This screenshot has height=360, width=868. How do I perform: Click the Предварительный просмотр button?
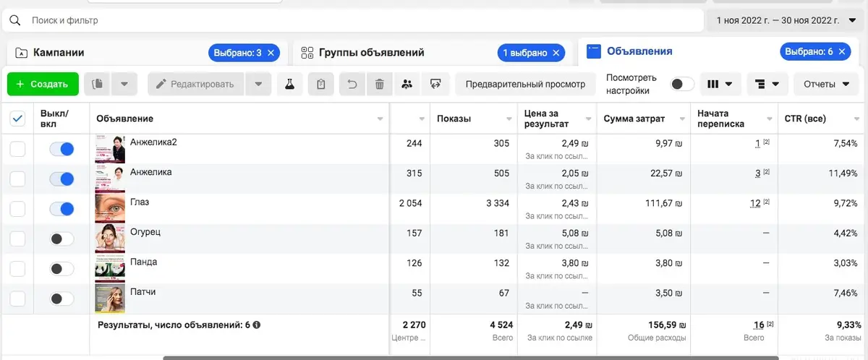(x=526, y=84)
